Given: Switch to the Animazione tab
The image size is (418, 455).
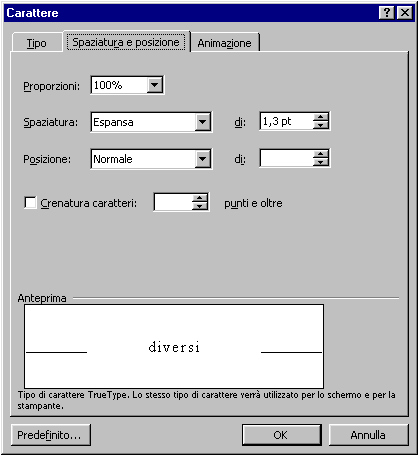Looking at the screenshot, I should click(x=225, y=43).
